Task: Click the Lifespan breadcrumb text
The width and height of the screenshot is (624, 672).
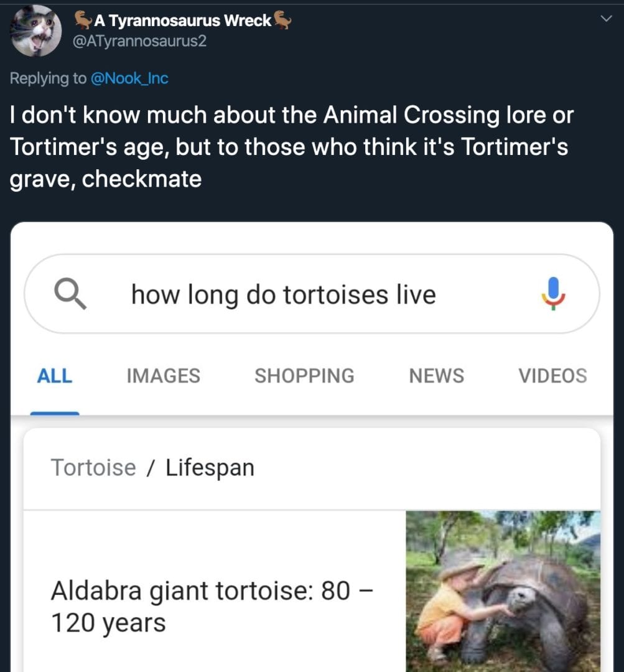Action: (210, 467)
